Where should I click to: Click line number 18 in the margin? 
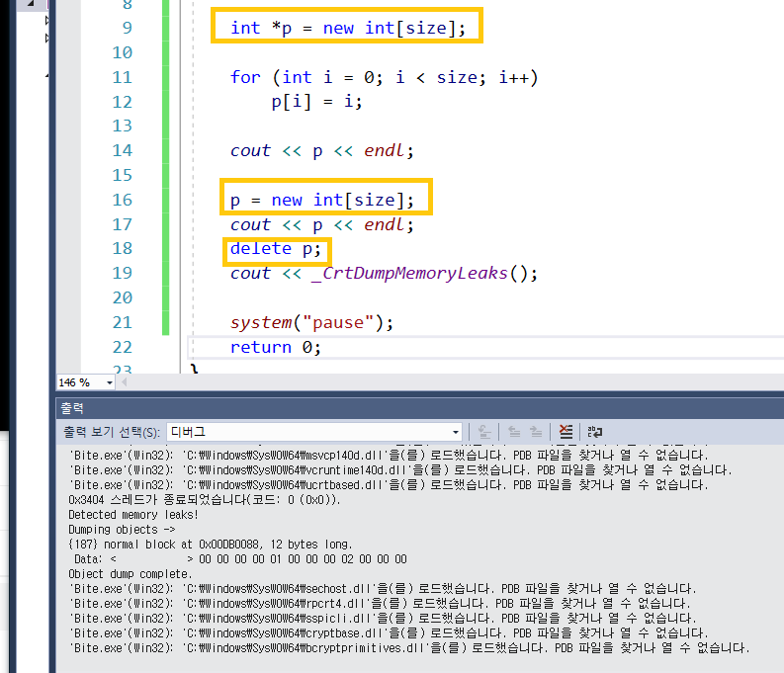(x=122, y=248)
